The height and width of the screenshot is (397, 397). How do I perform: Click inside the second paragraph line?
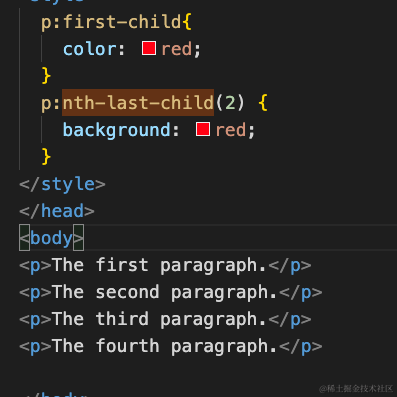[171, 292]
